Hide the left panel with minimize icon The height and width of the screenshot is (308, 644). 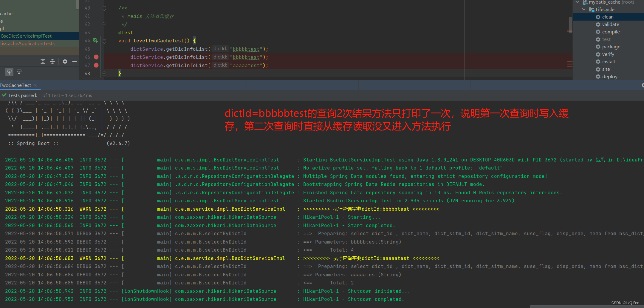[75, 61]
